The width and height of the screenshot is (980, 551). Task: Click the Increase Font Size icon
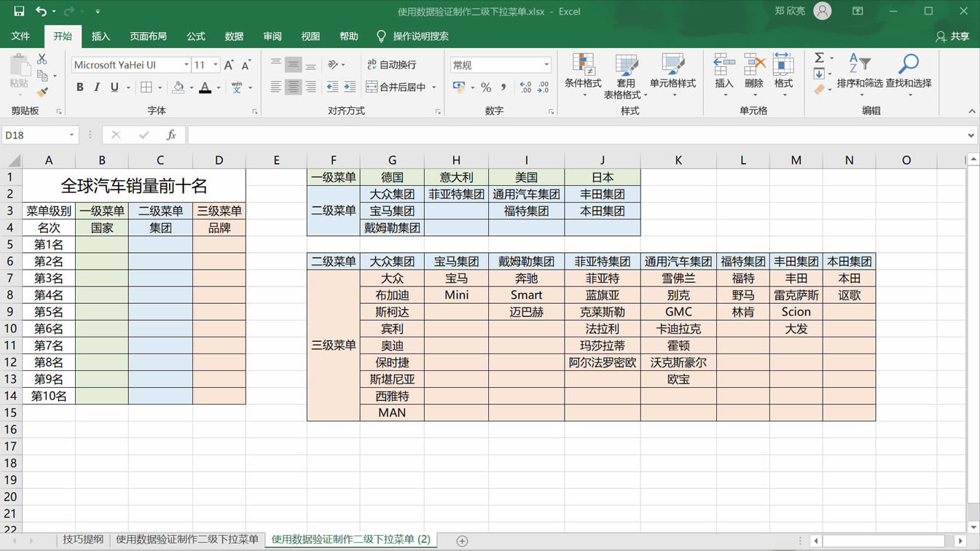pos(229,65)
